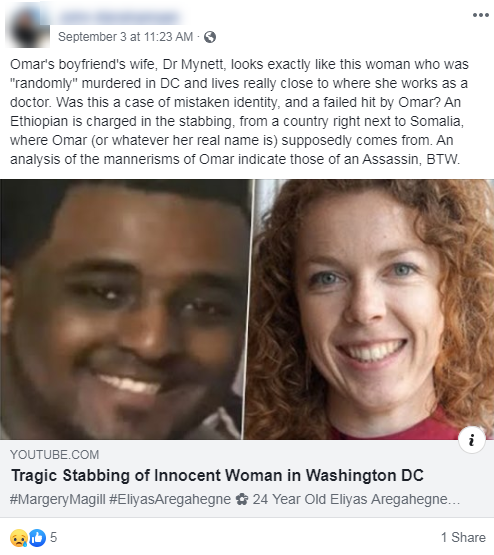Open right photo of curly-haired woman in preview
The height and width of the screenshot is (555, 494).
(370, 309)
